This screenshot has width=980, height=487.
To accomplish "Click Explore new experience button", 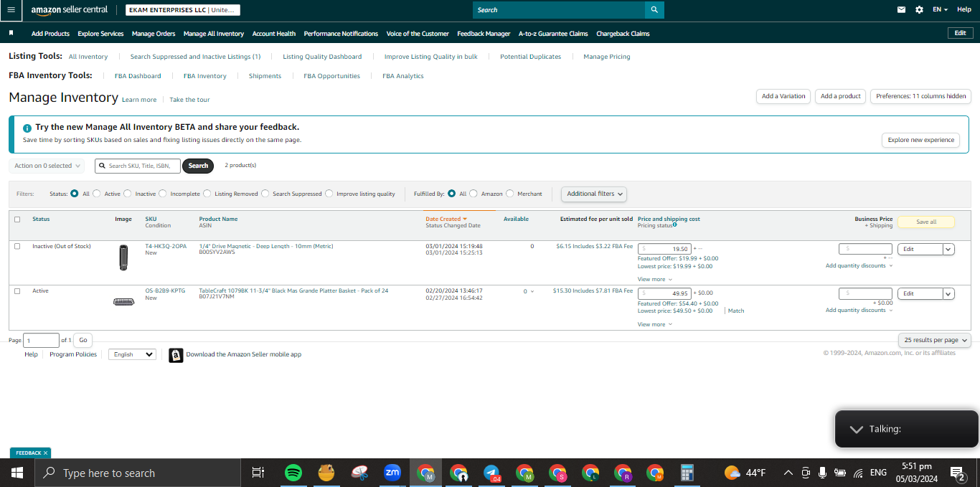I will pyautogui.click(x=921, y=140).
